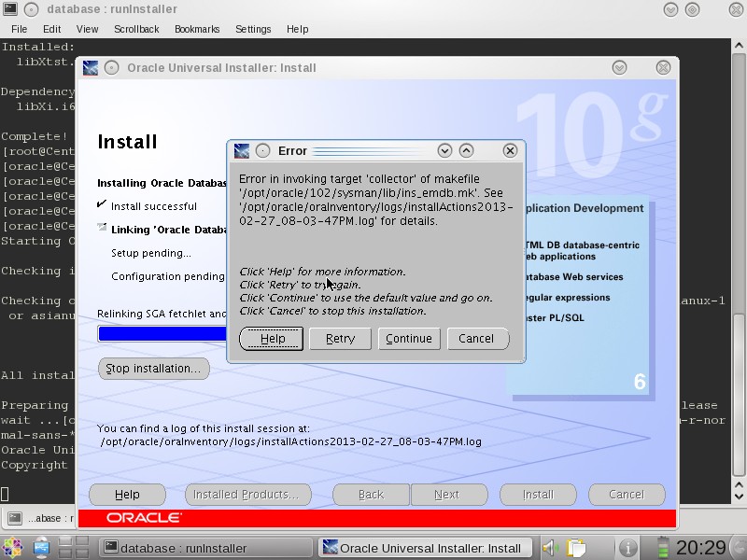Screen dimensions: 747x560
Task: Click terminal scrollbar down arrow at bottom
Action: (739, 497)
